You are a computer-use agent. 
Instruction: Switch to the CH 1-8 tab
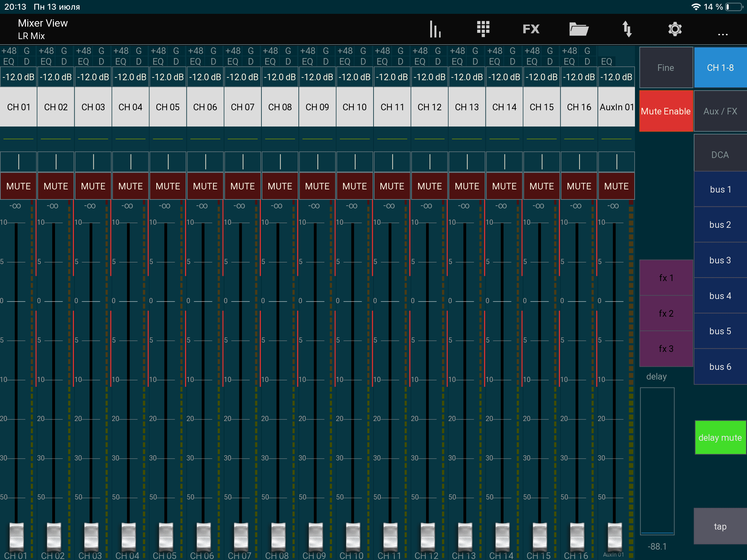(x=720, y=68)
